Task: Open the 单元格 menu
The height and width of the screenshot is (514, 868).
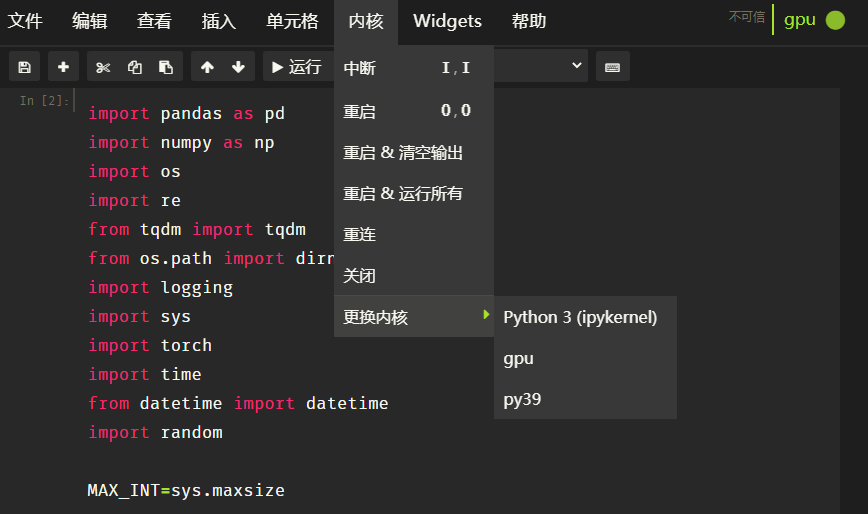Action: tap(292, 21)
